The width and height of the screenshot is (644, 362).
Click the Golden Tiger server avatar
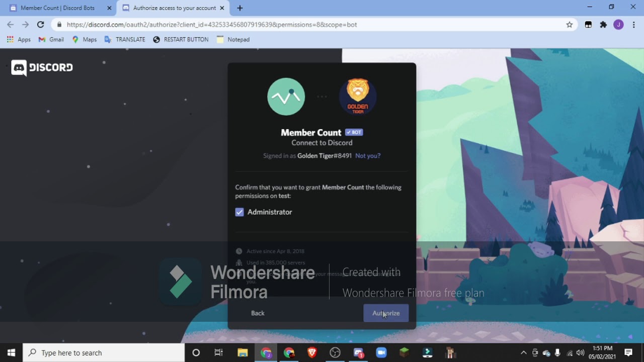[x=358, y=97]
